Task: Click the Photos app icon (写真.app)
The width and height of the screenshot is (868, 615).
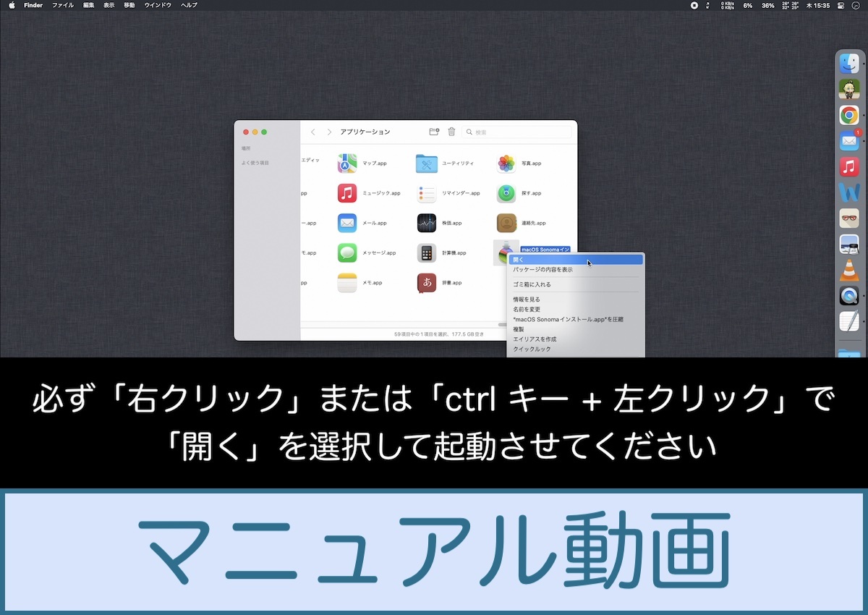Action: 506,164
